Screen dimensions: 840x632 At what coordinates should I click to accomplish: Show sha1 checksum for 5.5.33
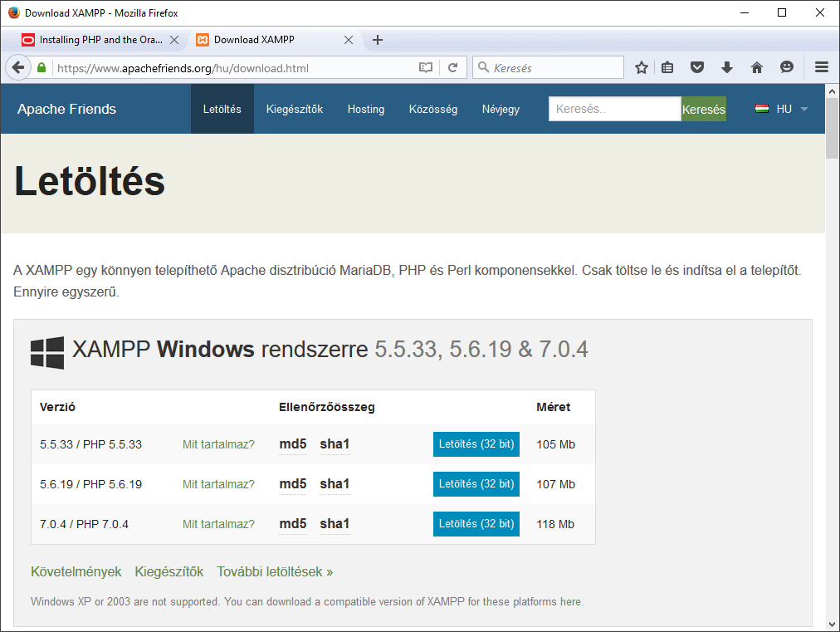335,443
